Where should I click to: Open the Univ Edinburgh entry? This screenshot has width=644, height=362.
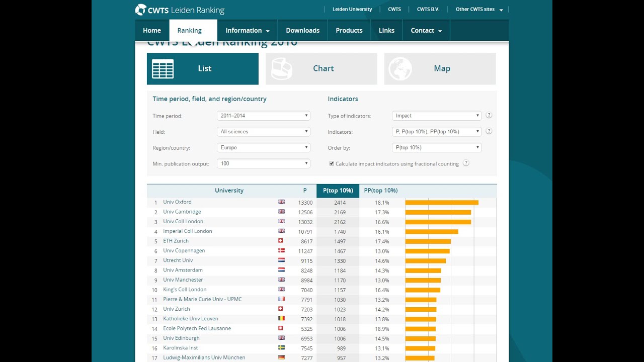181,338
